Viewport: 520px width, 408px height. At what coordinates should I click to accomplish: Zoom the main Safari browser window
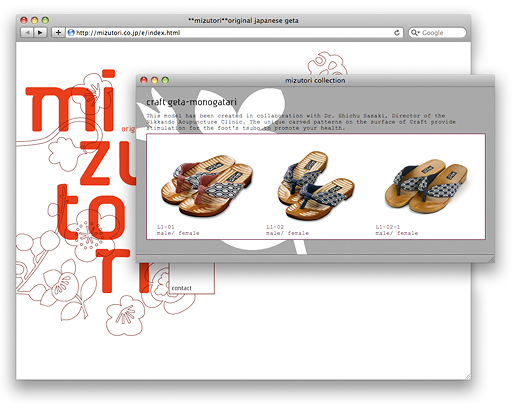coord(45,20)
